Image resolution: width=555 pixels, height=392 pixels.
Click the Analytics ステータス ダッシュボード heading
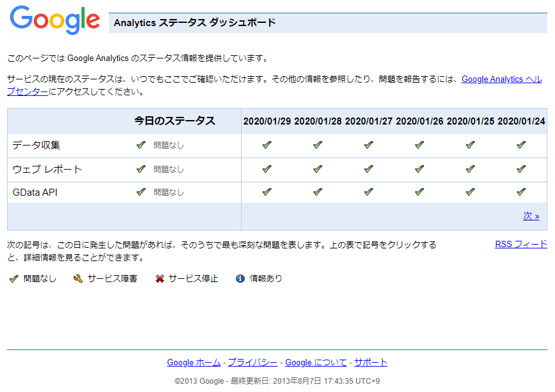(x=195, y=23)
